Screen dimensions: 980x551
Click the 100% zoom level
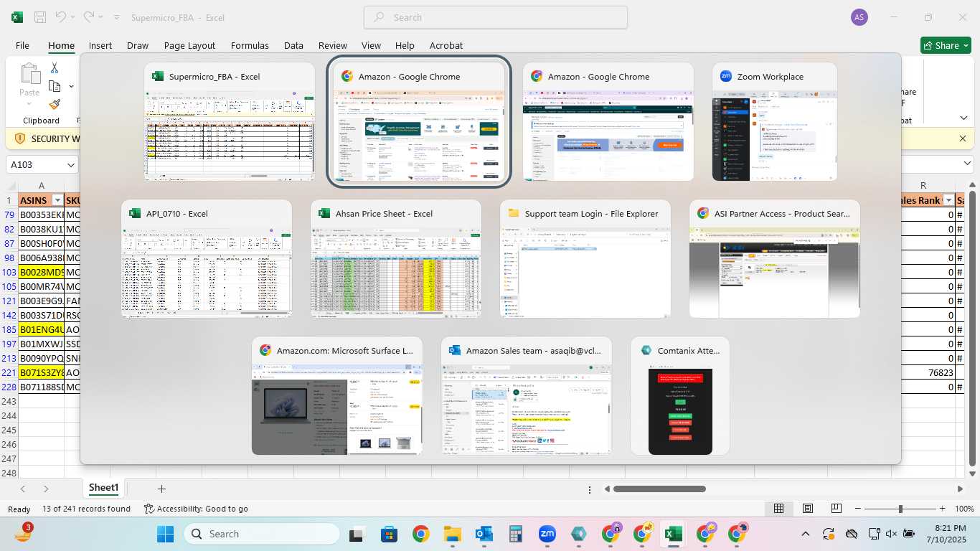pos(964,509)
